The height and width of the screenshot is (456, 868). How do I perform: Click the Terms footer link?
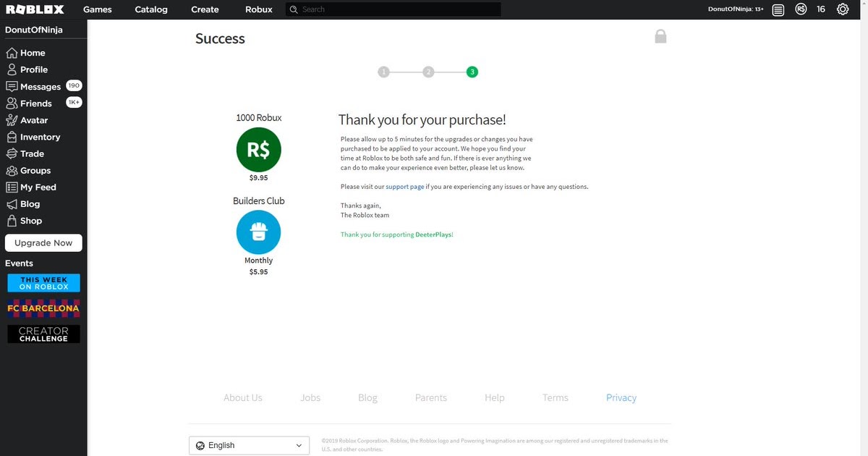point(556,397)
